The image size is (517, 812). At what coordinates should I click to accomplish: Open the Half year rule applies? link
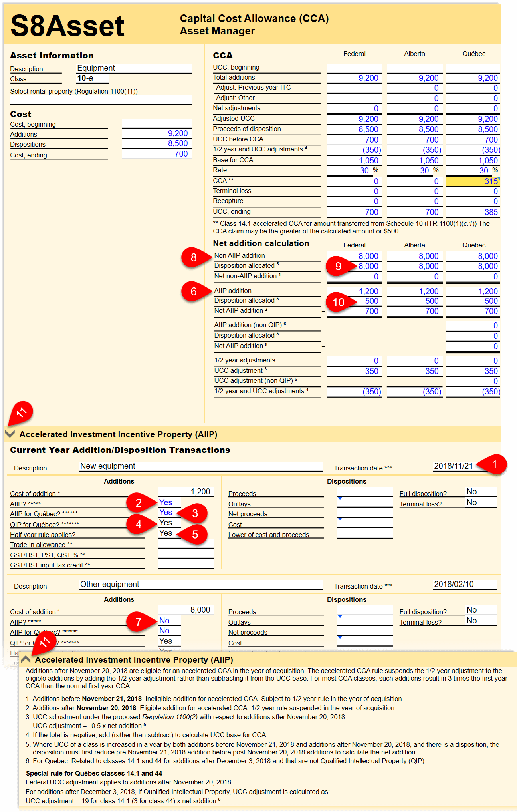[x=43, y=535]
